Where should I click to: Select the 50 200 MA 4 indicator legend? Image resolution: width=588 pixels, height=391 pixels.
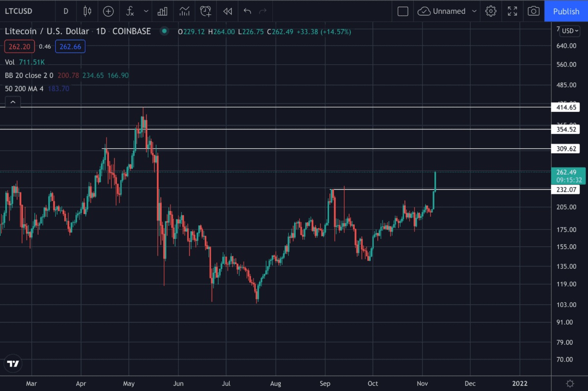coord(37,88)
